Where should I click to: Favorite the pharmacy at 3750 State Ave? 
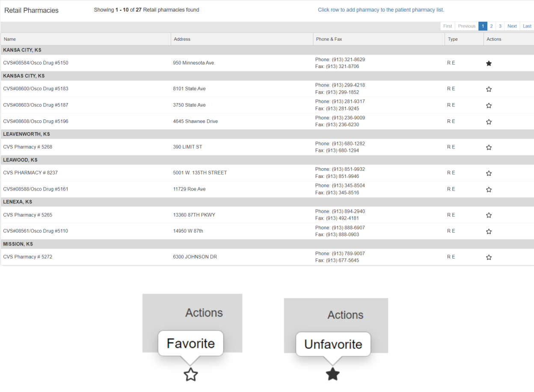click(489, 106)
